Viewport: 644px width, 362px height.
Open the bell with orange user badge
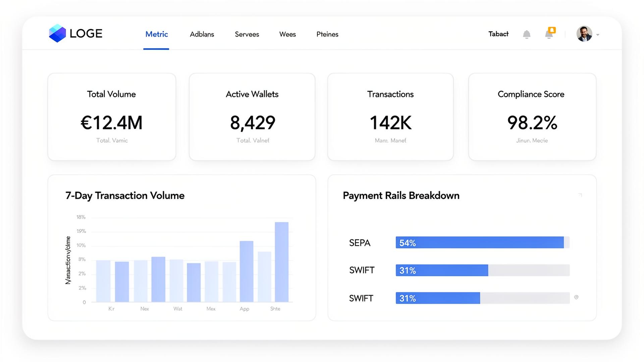point(549,35)
